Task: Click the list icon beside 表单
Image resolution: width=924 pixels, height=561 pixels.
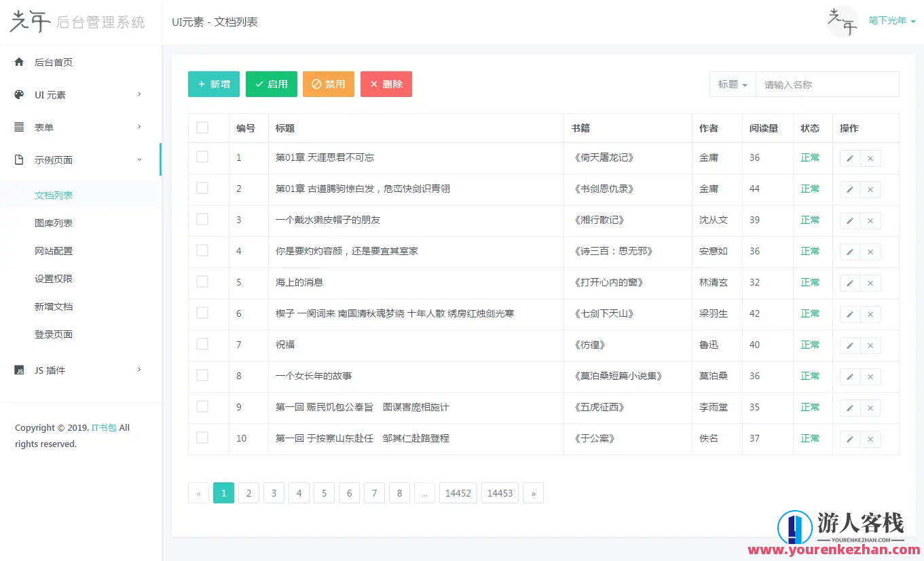Action: 17,127
